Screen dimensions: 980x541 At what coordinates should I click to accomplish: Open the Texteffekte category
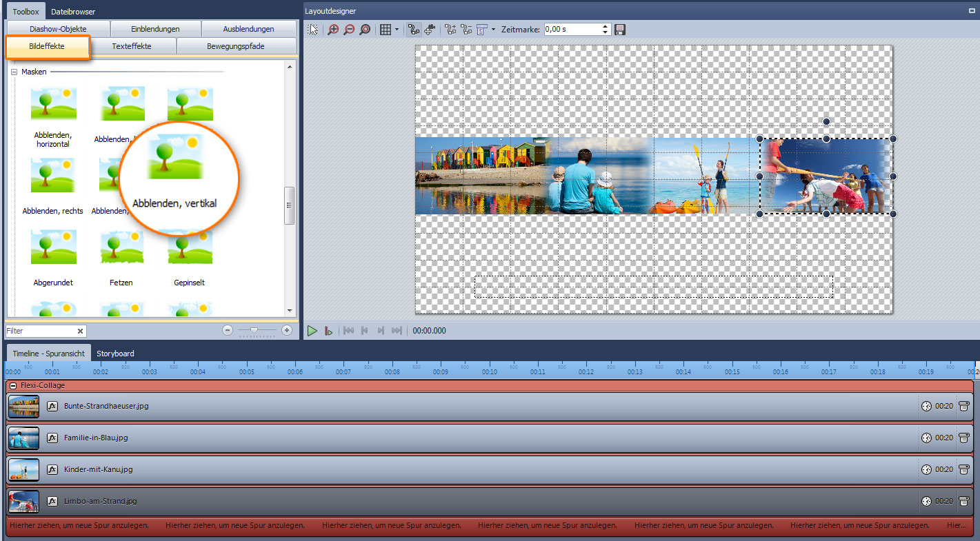coord(132,46)
